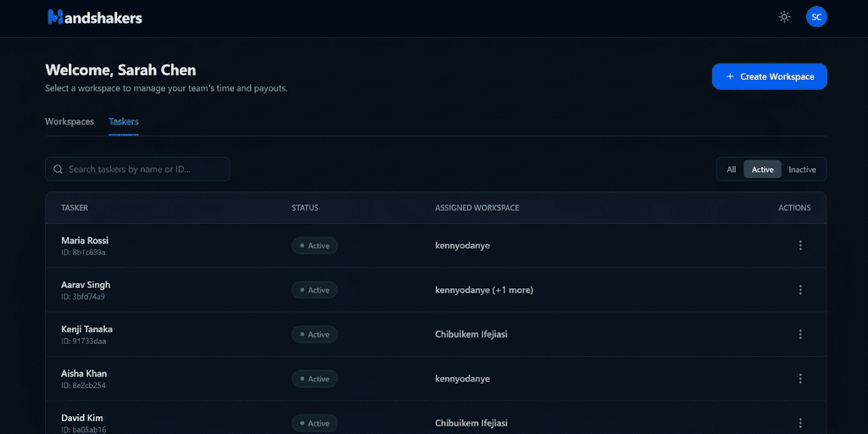Click the Create Workspace button

coord(769,76)
